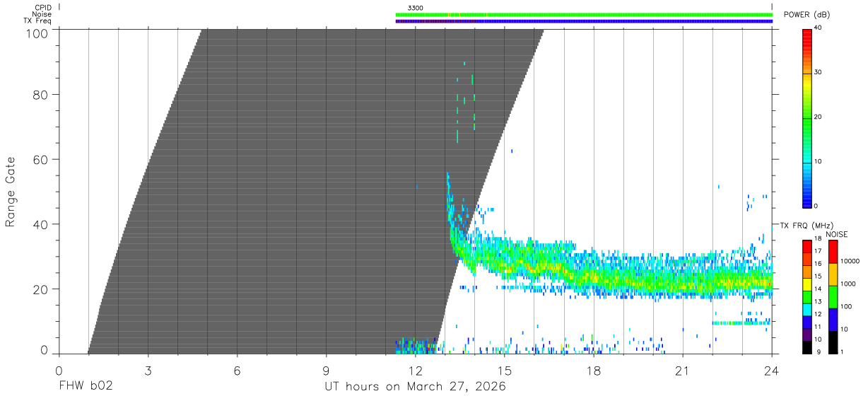Click the NOISE legend title

(836, 234)
